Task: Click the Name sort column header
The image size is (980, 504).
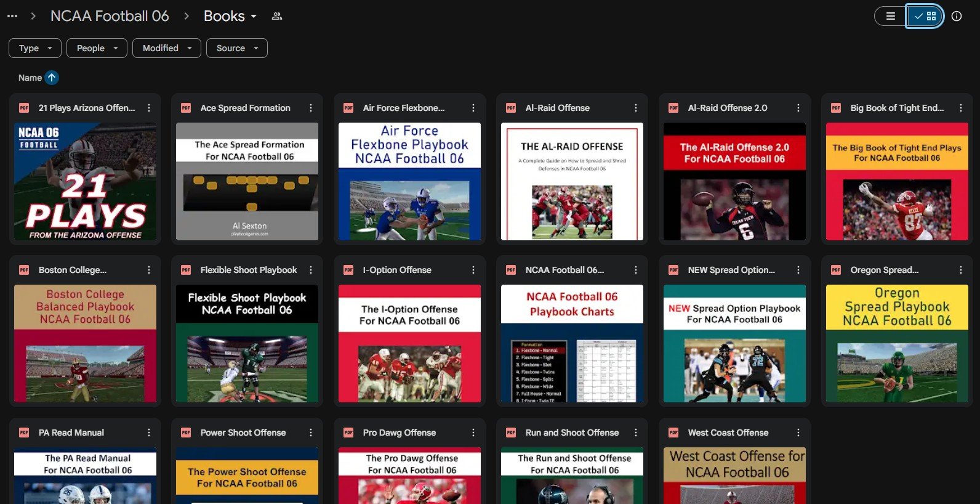Action: click(30, 78)
